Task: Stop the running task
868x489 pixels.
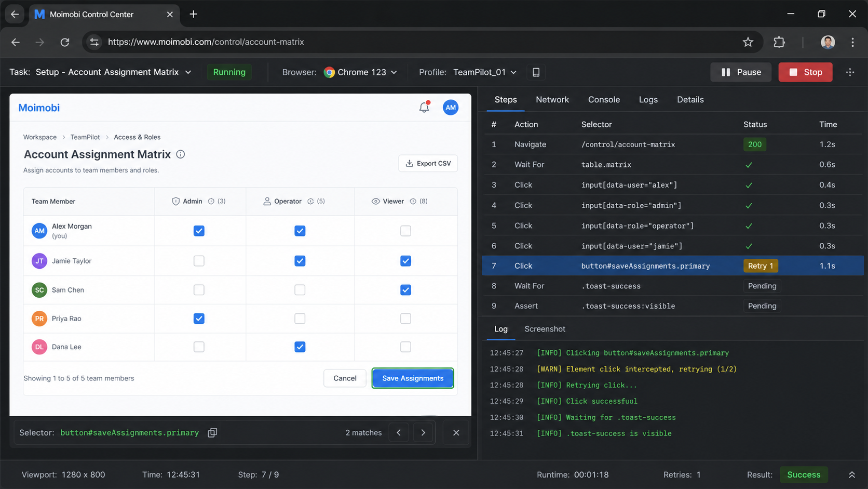Action: click(x=805, y=72)
